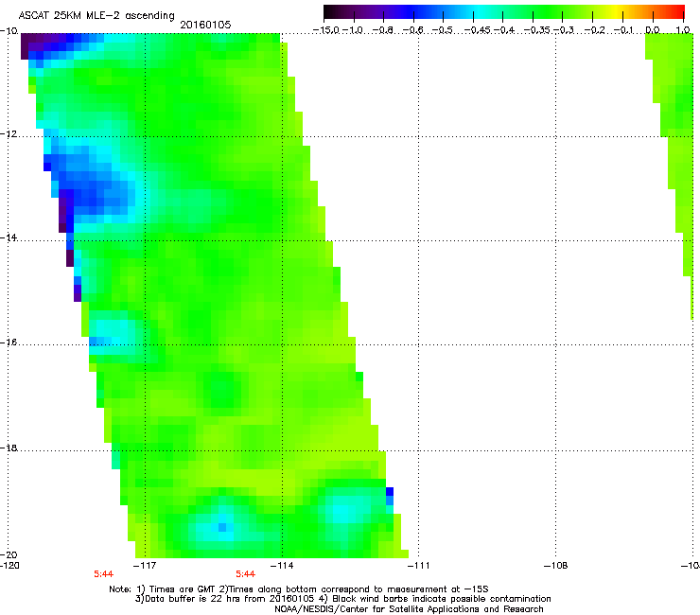Click the "1.0" color bar label
The width and height of the screenshot is (700, 615).
pyautogui.click(x=683, y=30)
